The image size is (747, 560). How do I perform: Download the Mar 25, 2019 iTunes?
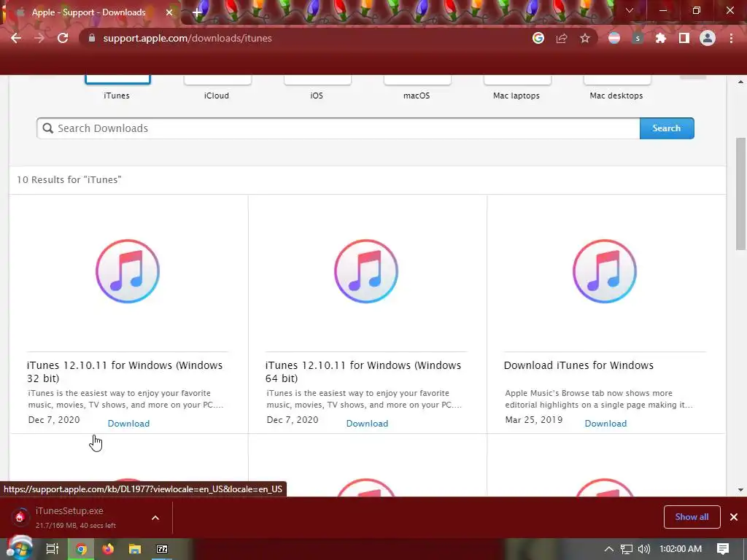pyautogui.click(x=606, y=424)
